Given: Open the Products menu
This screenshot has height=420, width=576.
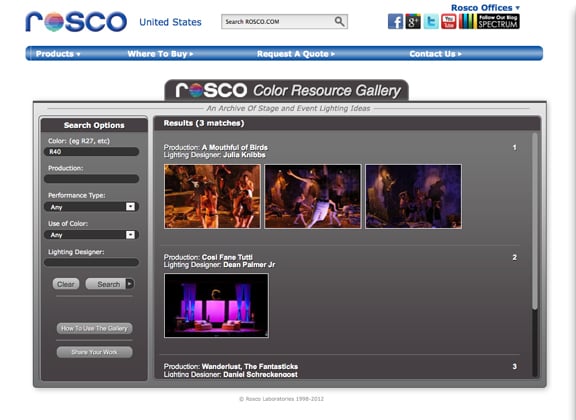Looking at the screenshot, I should tap(58, 54).
